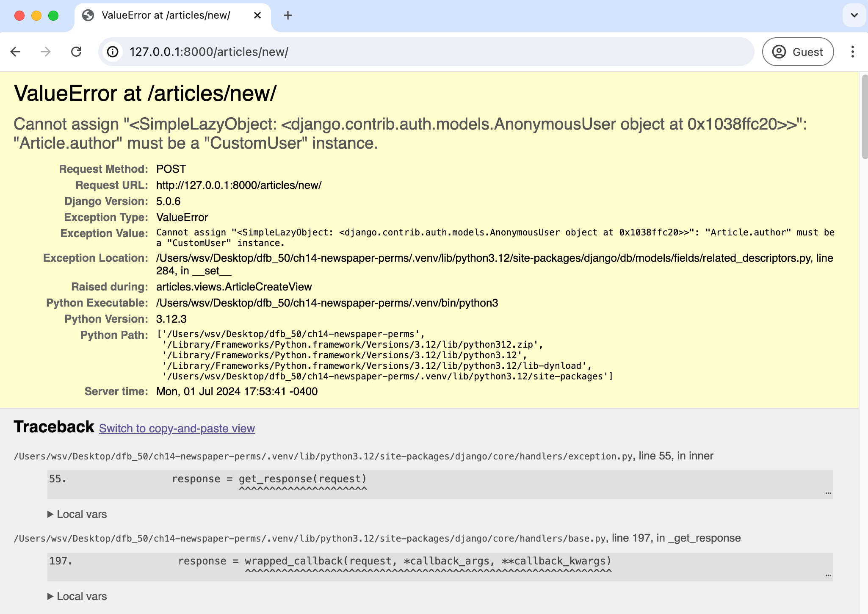This screenshot has height=614, width=868.
Task: Switch to copy-and-paste view
Action: tap(177, 429)
